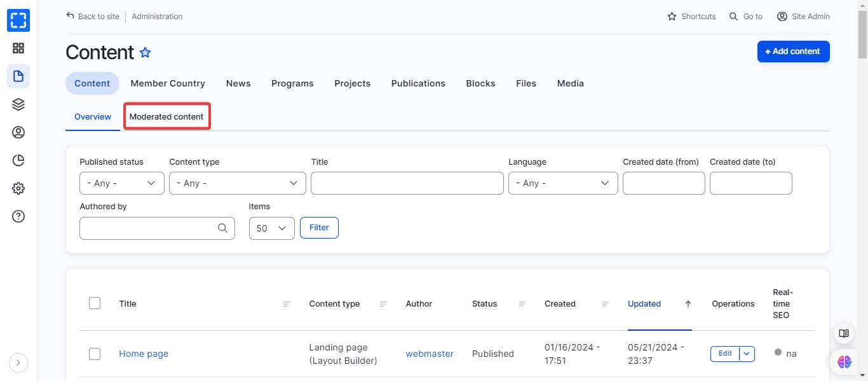Screen dimensions: 868x381
Task: Tick the select-all checkbox in table header
Action: pos(95,303)
